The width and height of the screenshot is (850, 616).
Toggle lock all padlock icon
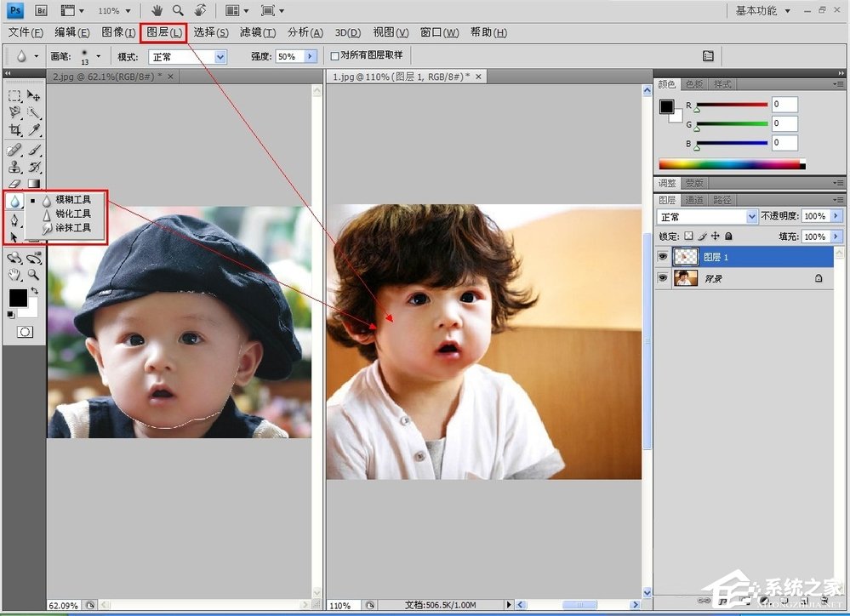click(x=728, y=236)
